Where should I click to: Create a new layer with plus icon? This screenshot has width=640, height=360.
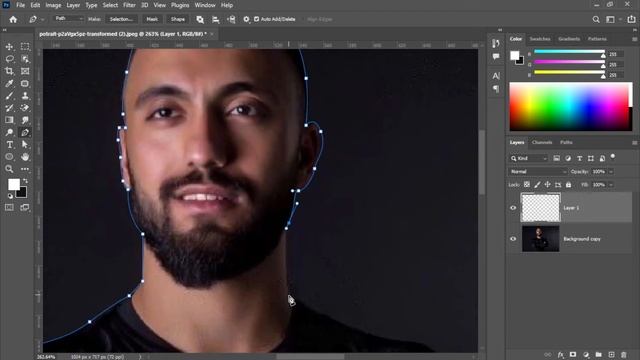611,355
